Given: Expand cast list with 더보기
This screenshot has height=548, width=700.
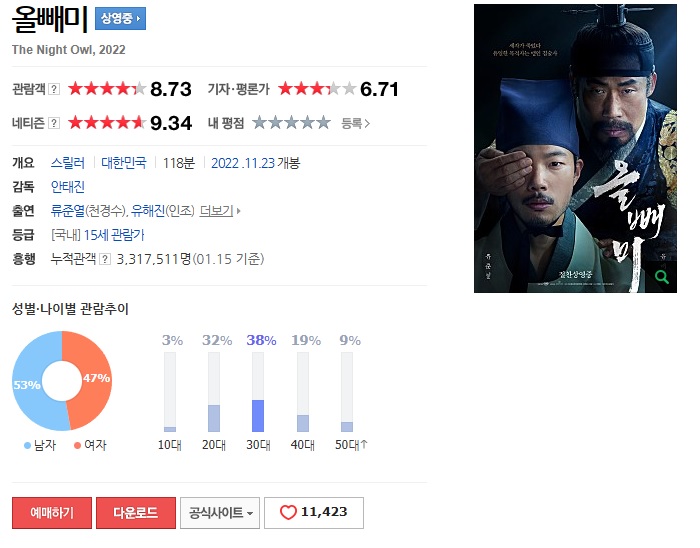Looking at the screenshot, I should click(x=219, y=211).
